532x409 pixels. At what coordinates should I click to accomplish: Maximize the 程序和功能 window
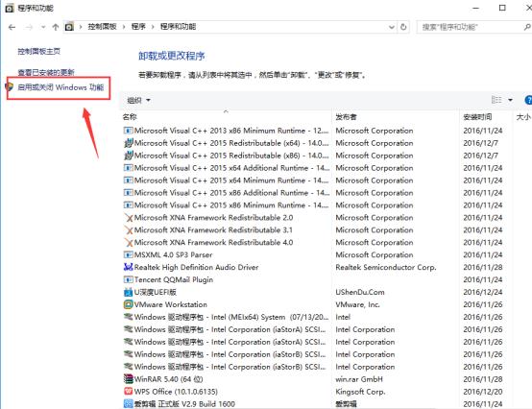(502, 8)
